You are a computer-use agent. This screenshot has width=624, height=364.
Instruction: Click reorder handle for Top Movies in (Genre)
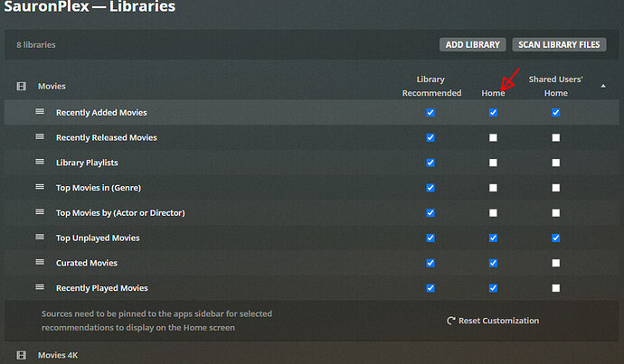click(x=40, y=187)
